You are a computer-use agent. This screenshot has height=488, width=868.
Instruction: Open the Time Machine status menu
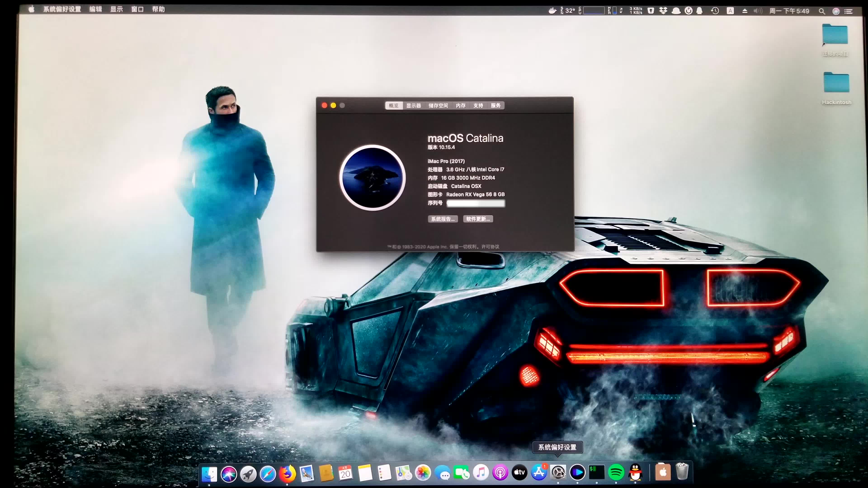(715, 11)
